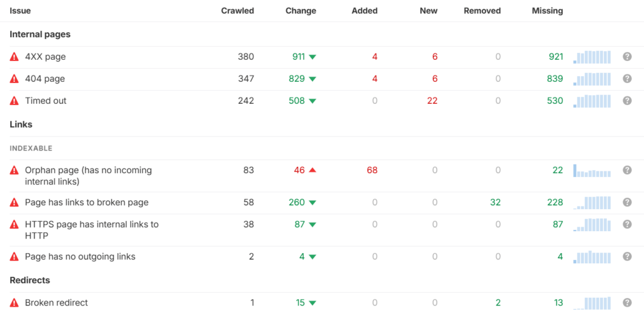Click the Removed column header
The width and height of the screenshot is (644, 318).
point(482,11)
